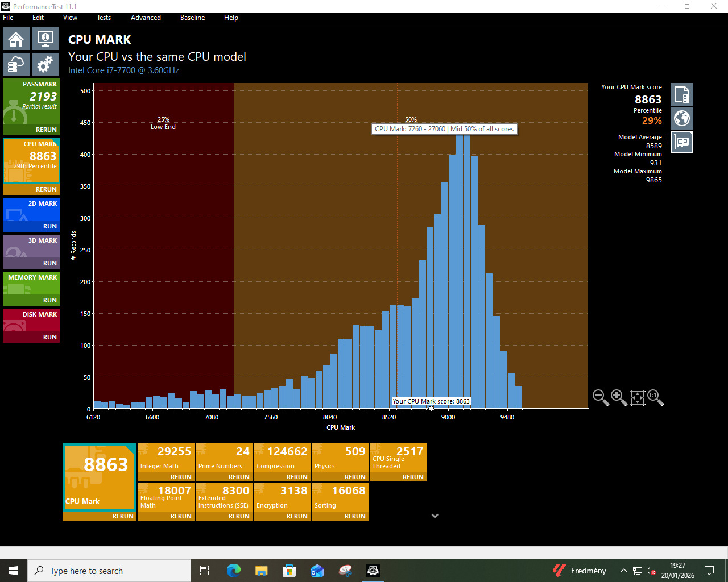Viewport: 728px width, 582px height.
Task: Click the Intel Core i7-7700 model link
Action: click(123, 70)
